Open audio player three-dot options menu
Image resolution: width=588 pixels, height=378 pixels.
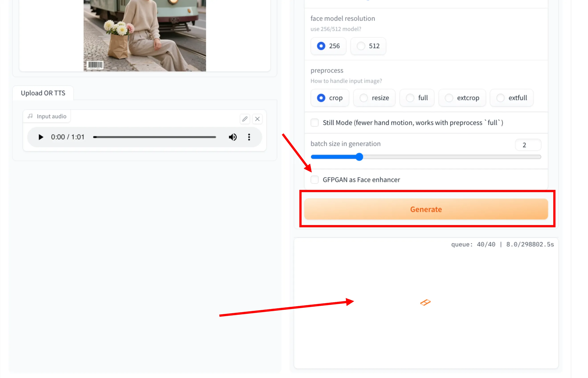click(249, 137)
